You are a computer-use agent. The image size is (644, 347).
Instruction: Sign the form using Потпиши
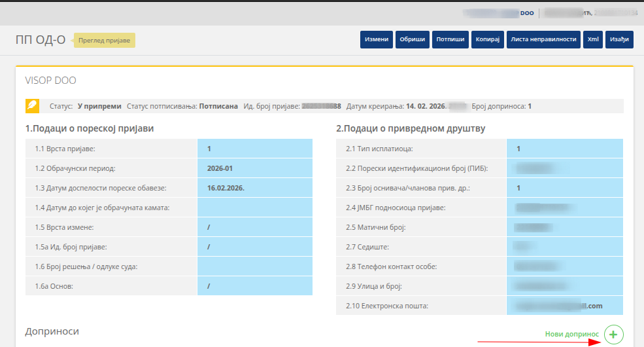pyautogui.click(x=450, y=39)
